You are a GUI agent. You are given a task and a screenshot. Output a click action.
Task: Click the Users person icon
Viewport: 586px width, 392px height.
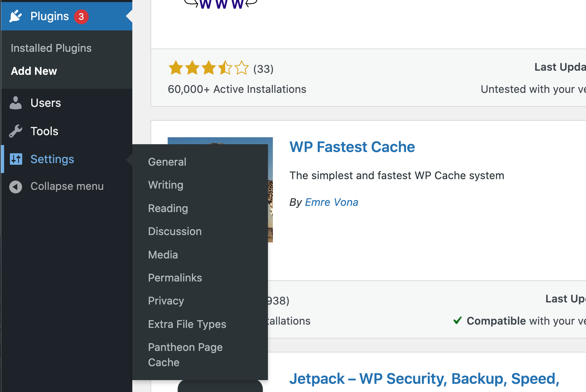[x=16, y=103]
